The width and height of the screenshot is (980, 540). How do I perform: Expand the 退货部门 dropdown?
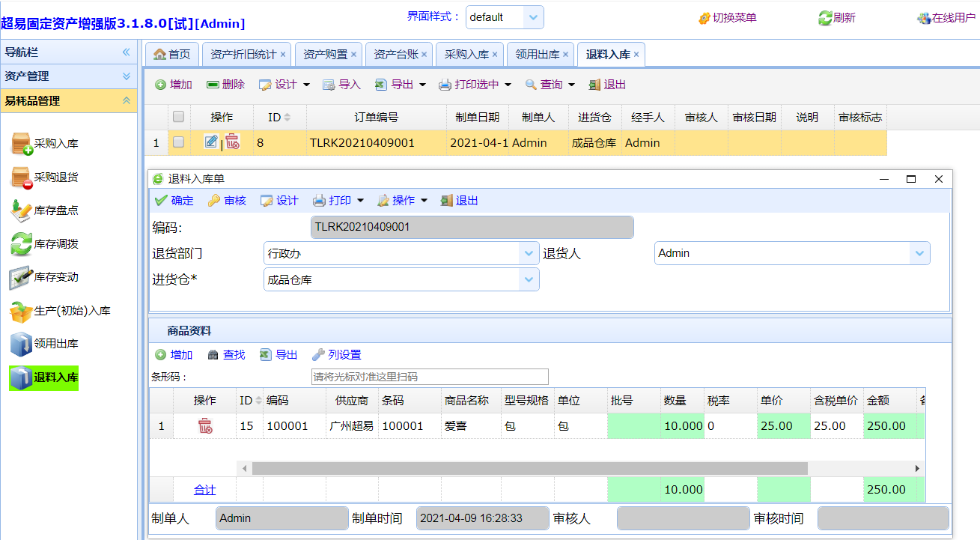click(x=529, y=253)
